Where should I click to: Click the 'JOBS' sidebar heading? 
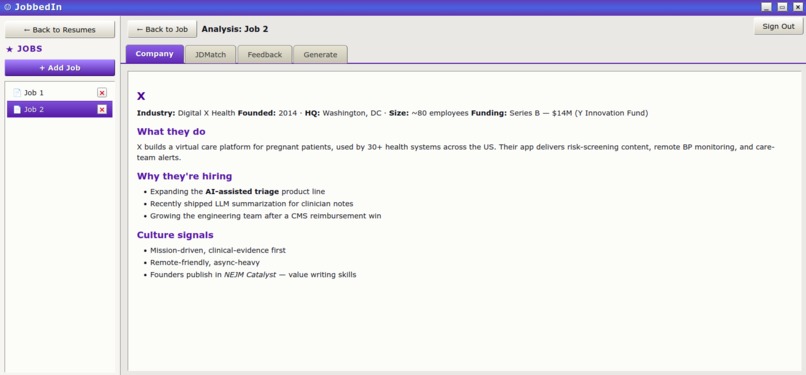30,49
